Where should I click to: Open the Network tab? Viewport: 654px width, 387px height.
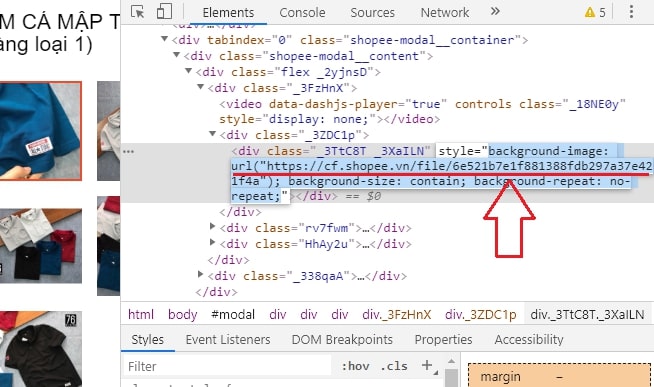pos(445,13)
